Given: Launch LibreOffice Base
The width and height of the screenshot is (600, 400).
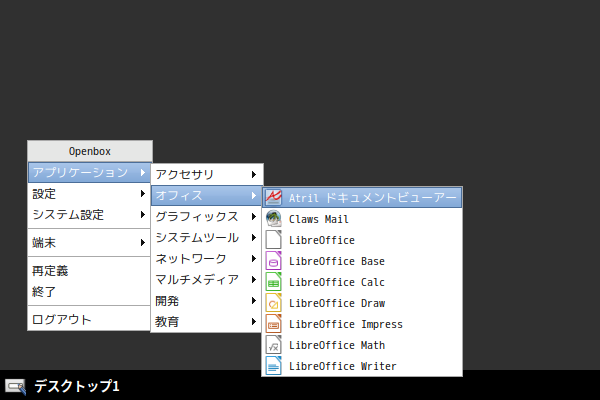Looking at the screenshot, I should pos(362,261).
